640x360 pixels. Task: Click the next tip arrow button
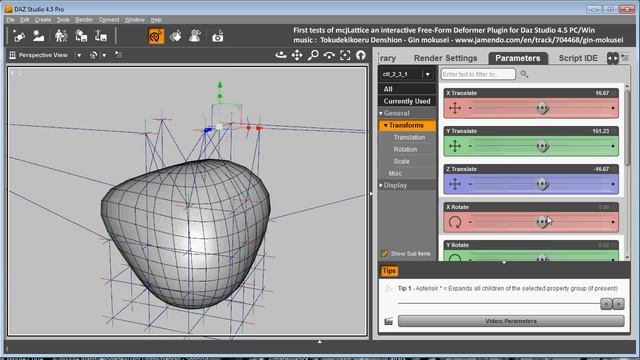[x=619, y=304]
